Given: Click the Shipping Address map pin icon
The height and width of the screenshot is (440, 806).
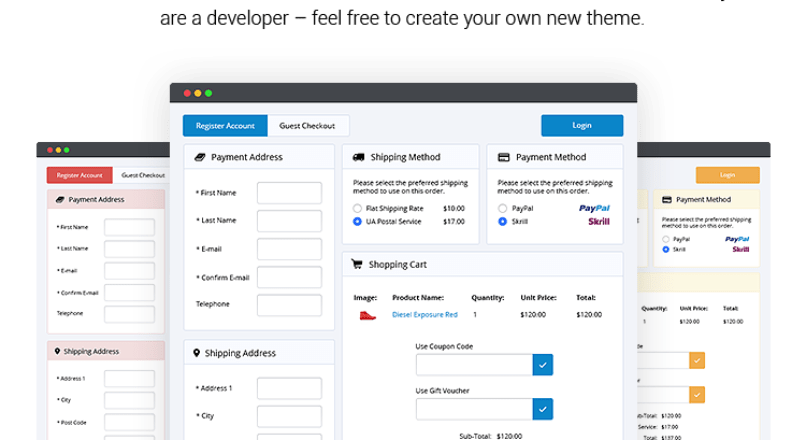Looking at the screenshot, I should (196, 353).
